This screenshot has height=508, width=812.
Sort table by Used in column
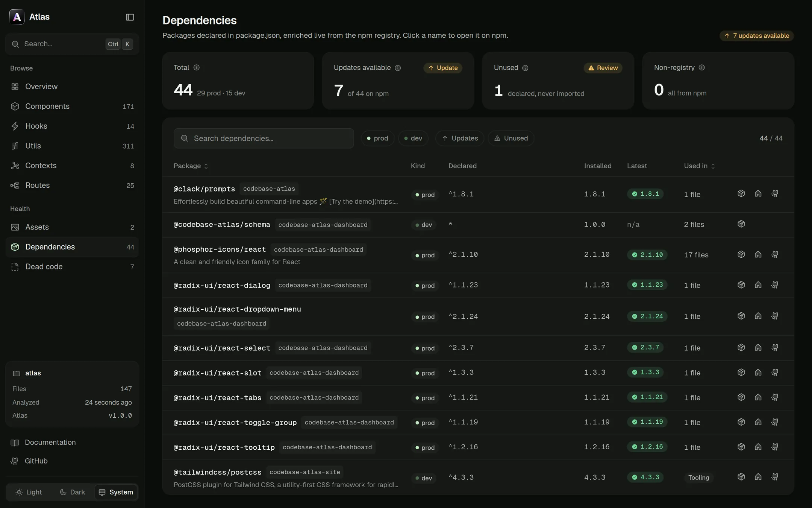click(x=699, y=166)
